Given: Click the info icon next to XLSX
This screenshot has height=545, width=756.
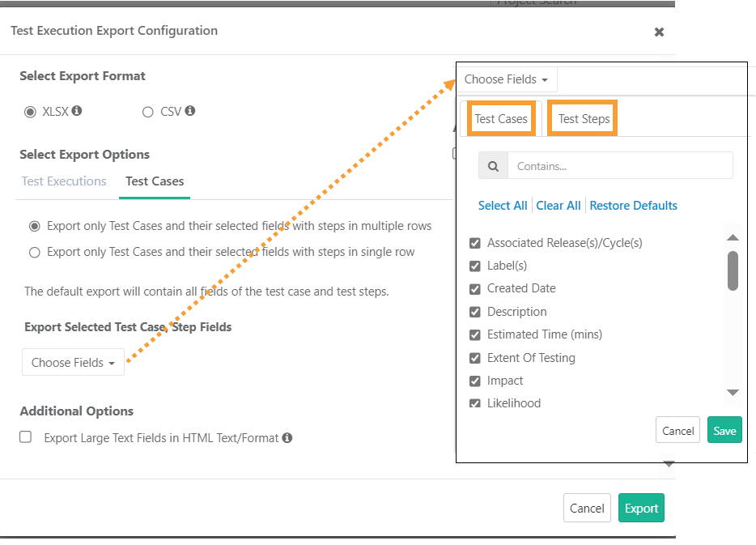Looking at the screenshot, I should click(x=77, y=111).
